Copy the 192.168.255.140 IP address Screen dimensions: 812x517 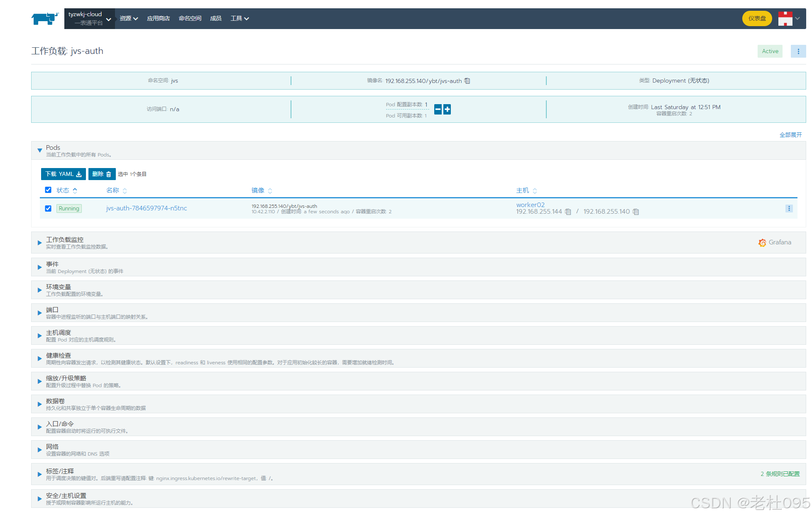(x=636, y=212)
